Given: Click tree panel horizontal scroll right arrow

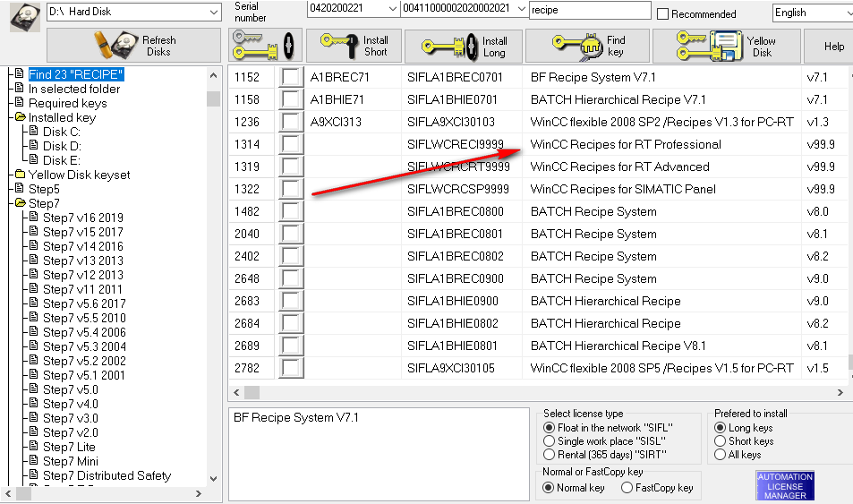Looking at the screenshot, I should click(199, 493).
